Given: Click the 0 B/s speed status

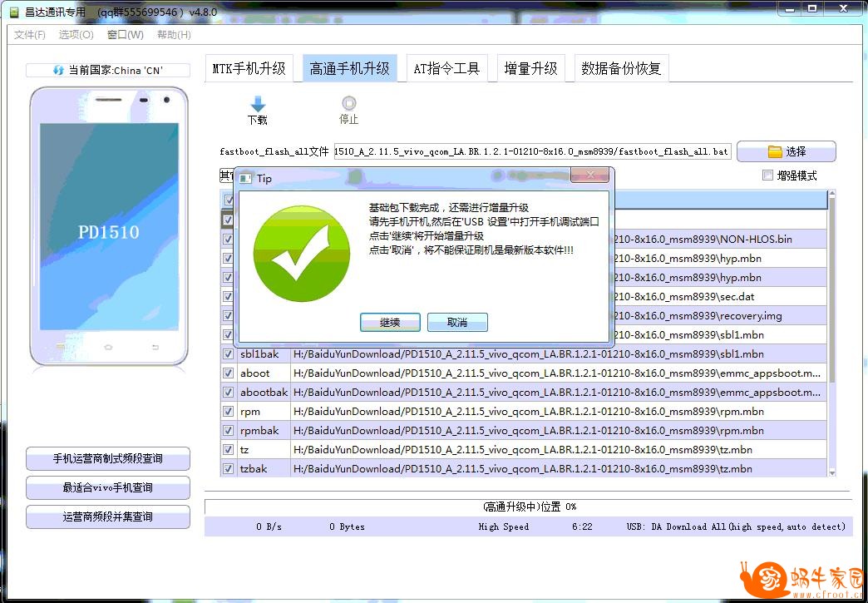Looking at the screenshot, I should click(269, 526).
